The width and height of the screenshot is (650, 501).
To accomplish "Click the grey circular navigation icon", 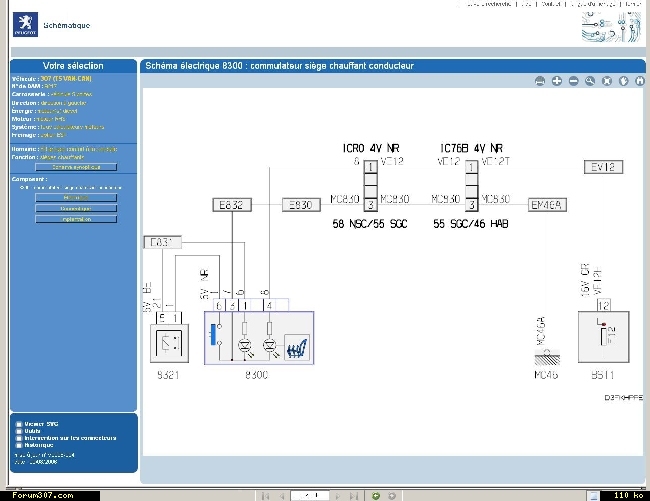I will tap(392, 496).
